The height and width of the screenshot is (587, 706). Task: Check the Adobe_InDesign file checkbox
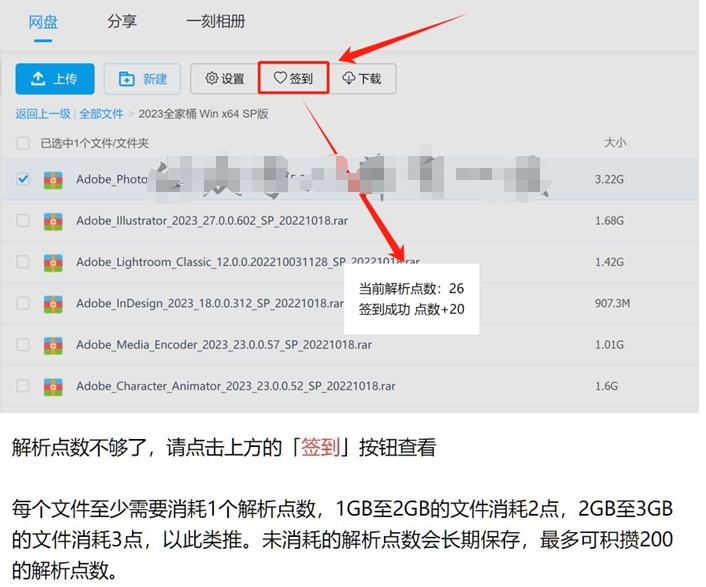click(x=23, y=303)
